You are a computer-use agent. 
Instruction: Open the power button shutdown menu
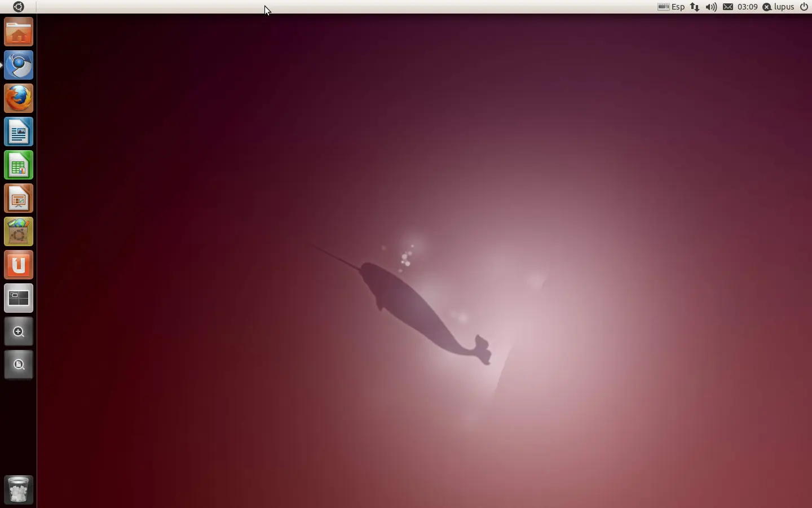coord(804,7)
